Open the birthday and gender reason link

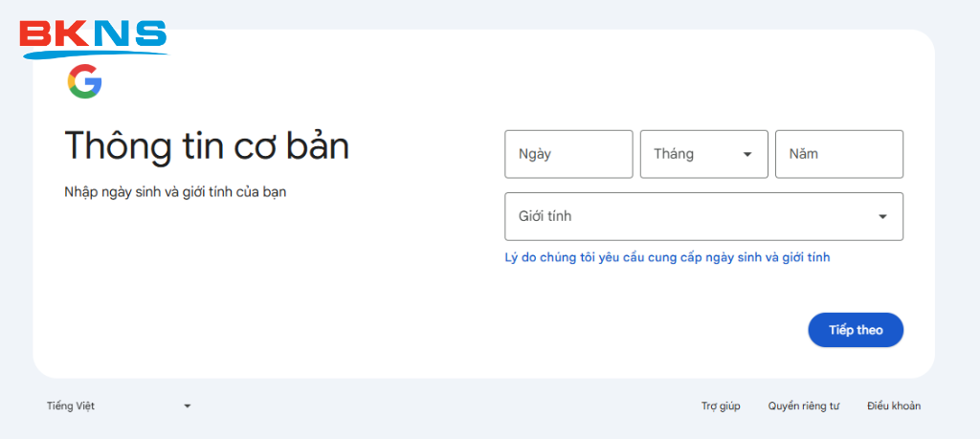point(667,257)
